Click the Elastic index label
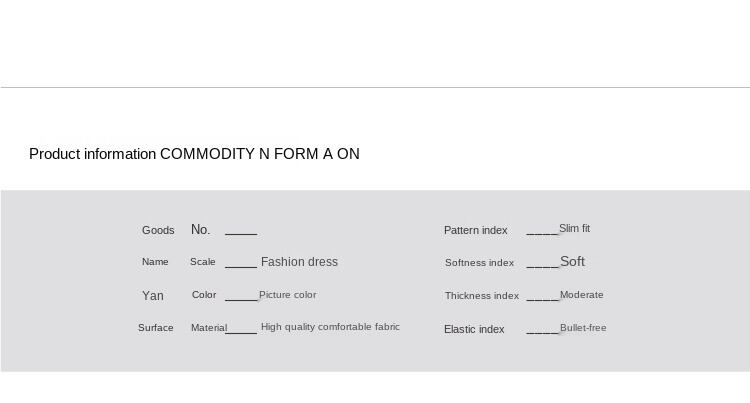 pos(474,329)
